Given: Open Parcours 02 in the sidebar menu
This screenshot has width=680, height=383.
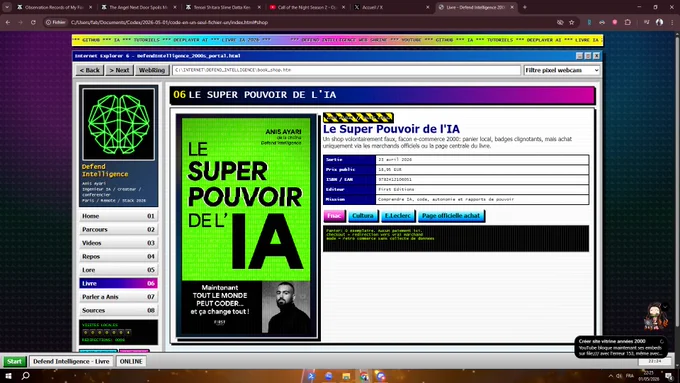Looking at the screenshot, I should tap(118, 229).
